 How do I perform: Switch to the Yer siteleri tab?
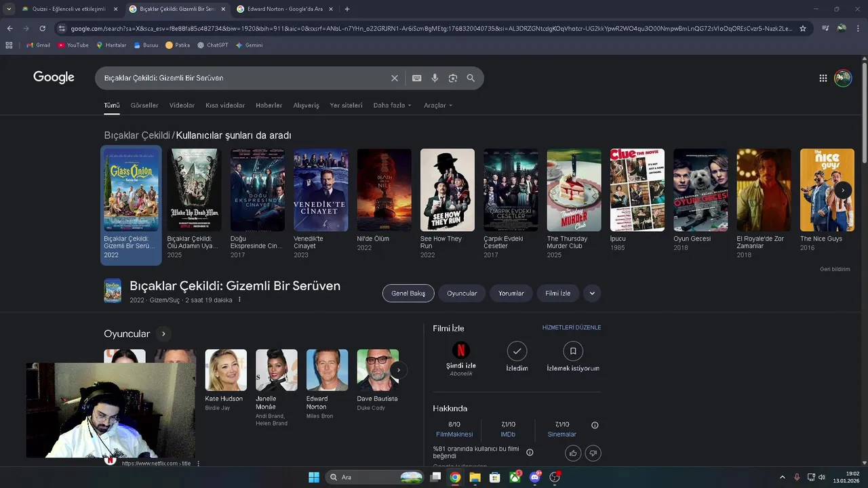coord(346,105)
